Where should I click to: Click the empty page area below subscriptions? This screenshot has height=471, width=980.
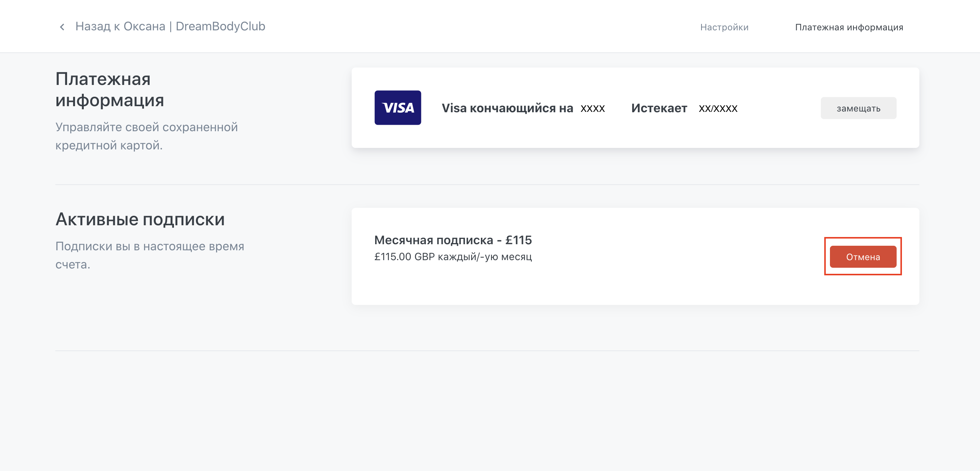pos(487,411)
